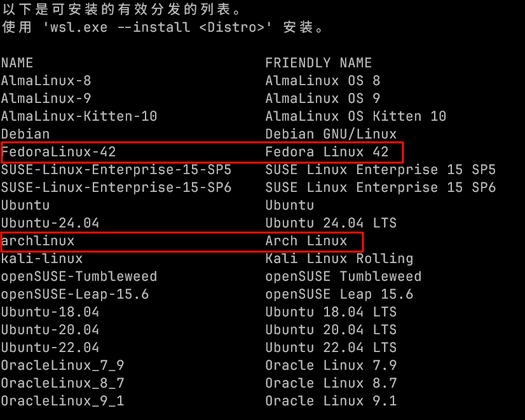Click the openSUSE-Tumbleweed entry
The height and width of the screenshot is (420, 525).
[x=79, y=276]
